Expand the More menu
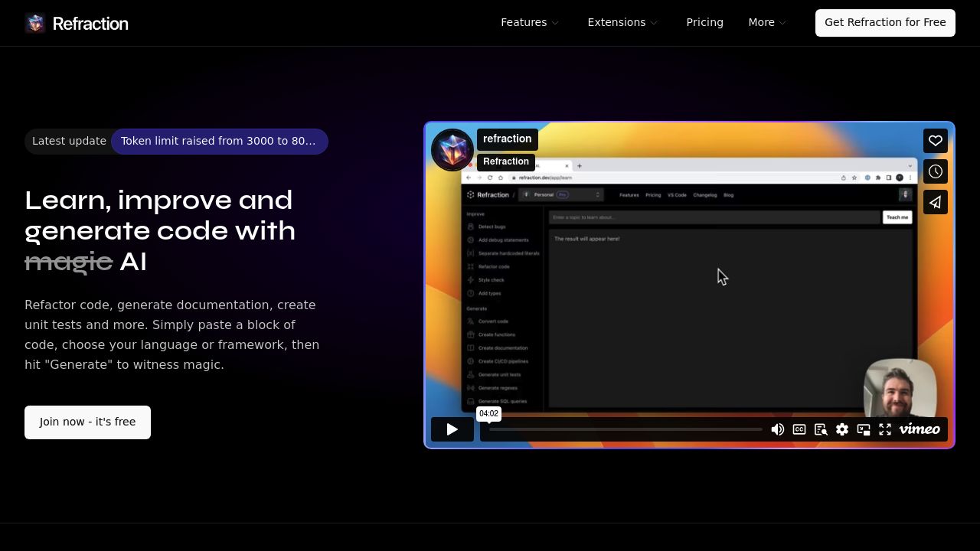 pos(767,22)
